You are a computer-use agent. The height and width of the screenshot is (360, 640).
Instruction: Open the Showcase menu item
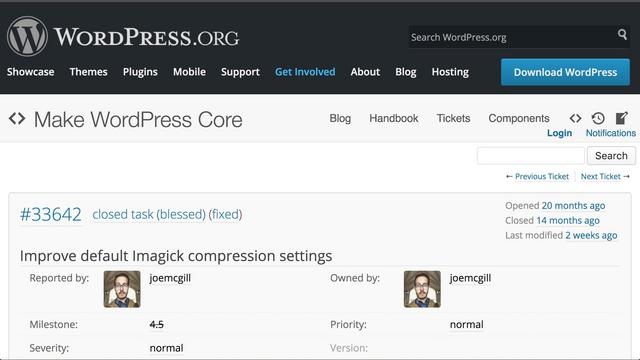(x=31, y=72)
